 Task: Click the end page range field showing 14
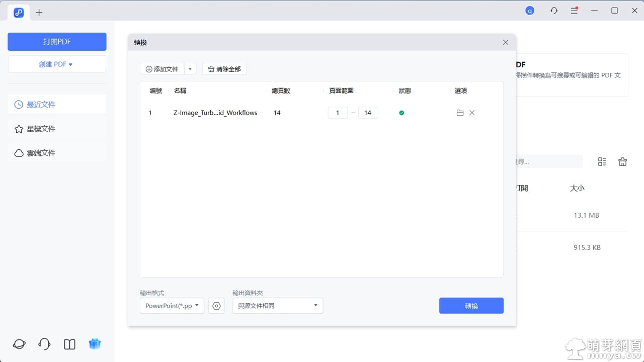[x=368, y=113]
